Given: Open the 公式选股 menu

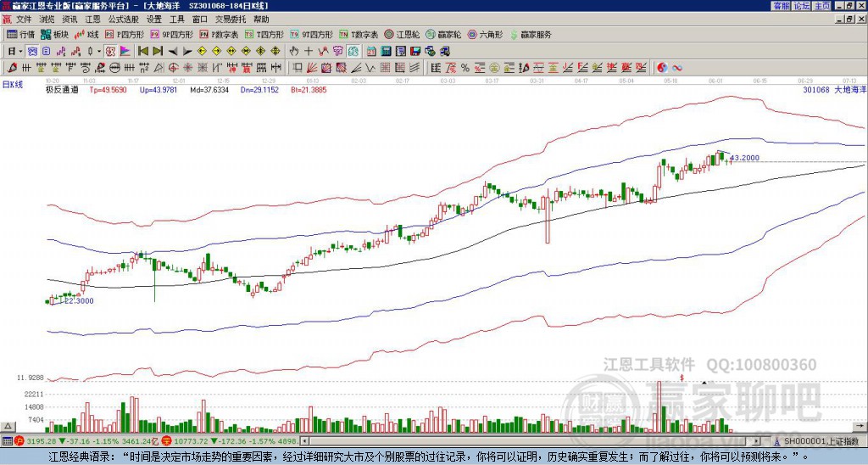Looking at the screenshot, I should [x=124, y=20].
